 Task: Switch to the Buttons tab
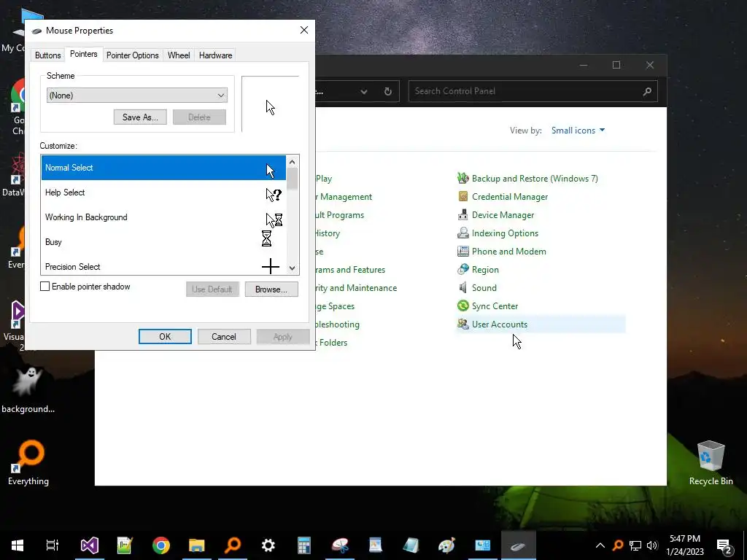(47, 55)
